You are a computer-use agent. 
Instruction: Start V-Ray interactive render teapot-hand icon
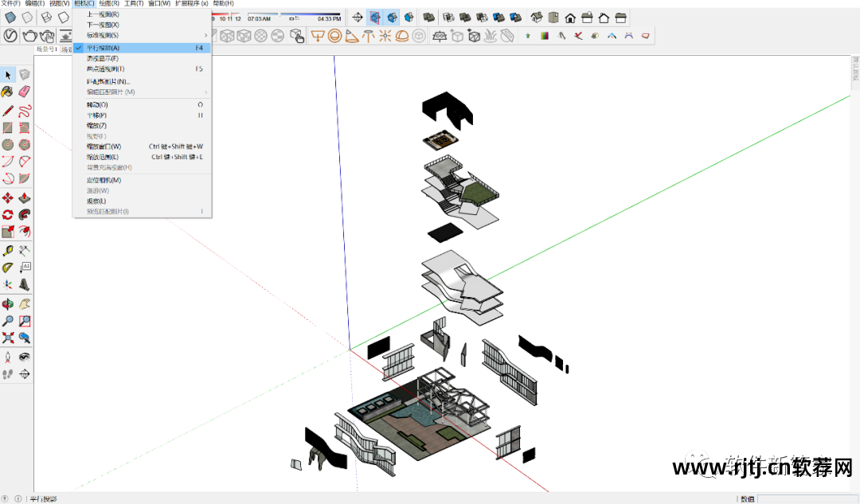(x=47, y=36)
